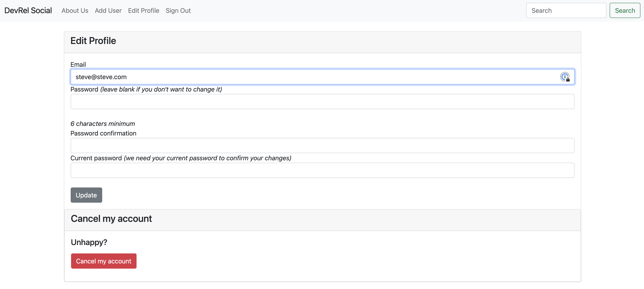Click the red Cancel my account button

point(103,261)
